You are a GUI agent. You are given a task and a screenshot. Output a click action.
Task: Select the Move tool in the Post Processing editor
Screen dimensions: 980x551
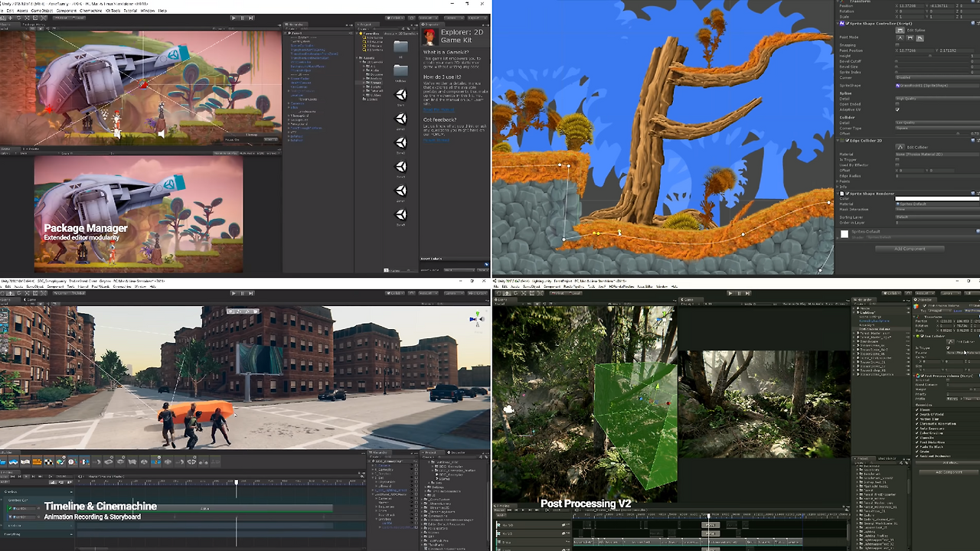506,293
